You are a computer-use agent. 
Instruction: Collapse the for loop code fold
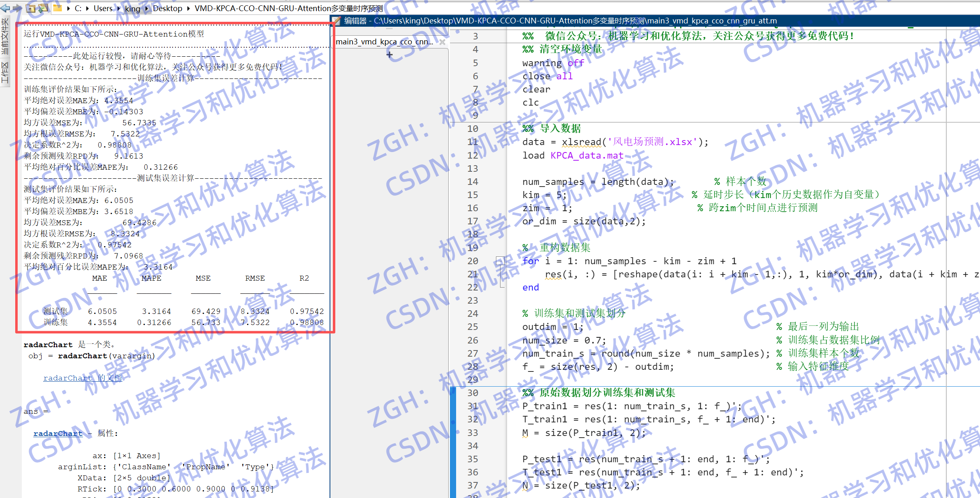(x=500, y=261)
